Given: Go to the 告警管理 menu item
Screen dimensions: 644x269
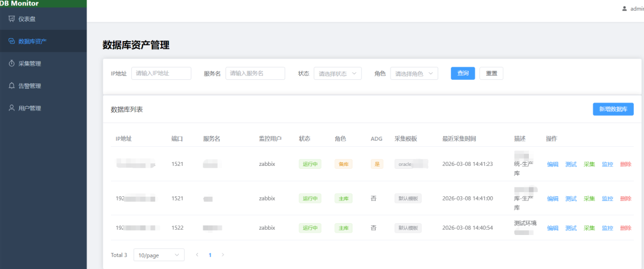Looking at the screenshot, I should 43,86.
